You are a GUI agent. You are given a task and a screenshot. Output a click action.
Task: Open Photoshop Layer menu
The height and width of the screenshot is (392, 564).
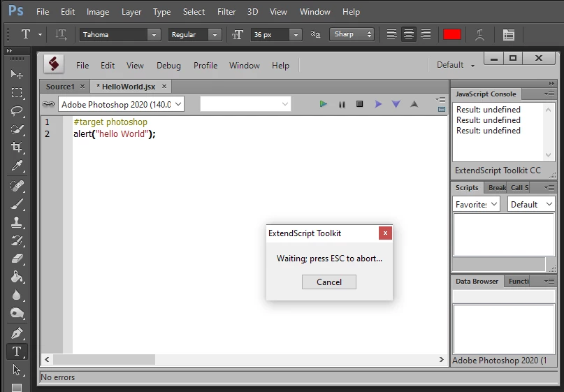click(x=131, y=12)
